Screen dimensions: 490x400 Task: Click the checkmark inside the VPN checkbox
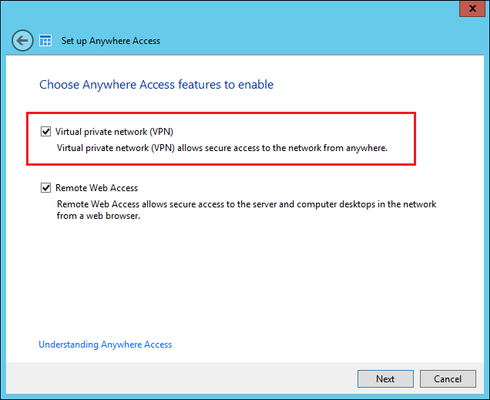coord(46,131)
